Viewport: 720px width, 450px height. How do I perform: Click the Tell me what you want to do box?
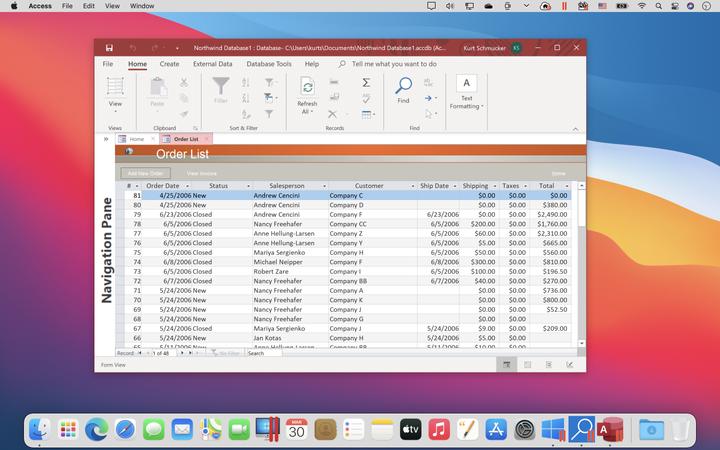click(x=394, y=64)
